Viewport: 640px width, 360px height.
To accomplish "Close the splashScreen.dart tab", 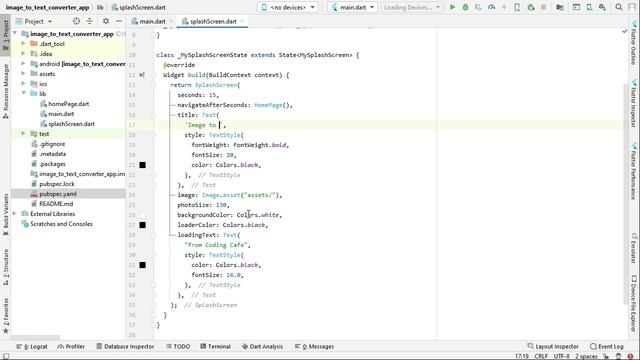I will 242,21.
